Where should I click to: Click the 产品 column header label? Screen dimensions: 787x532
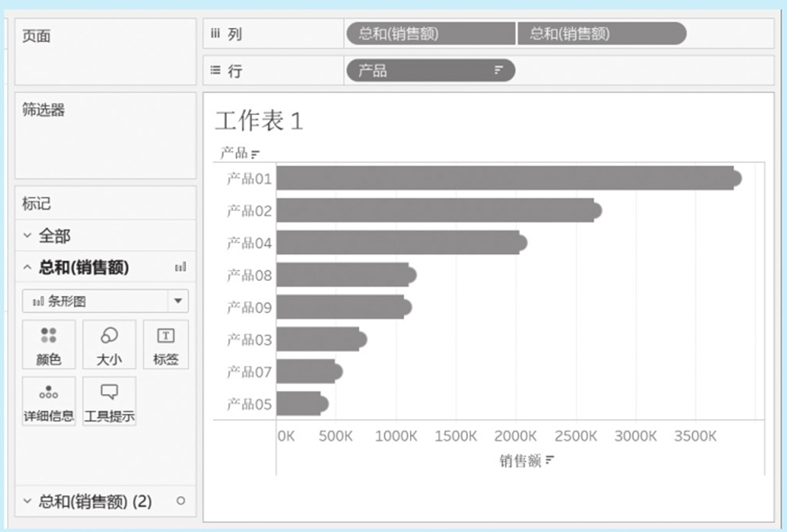234,152
